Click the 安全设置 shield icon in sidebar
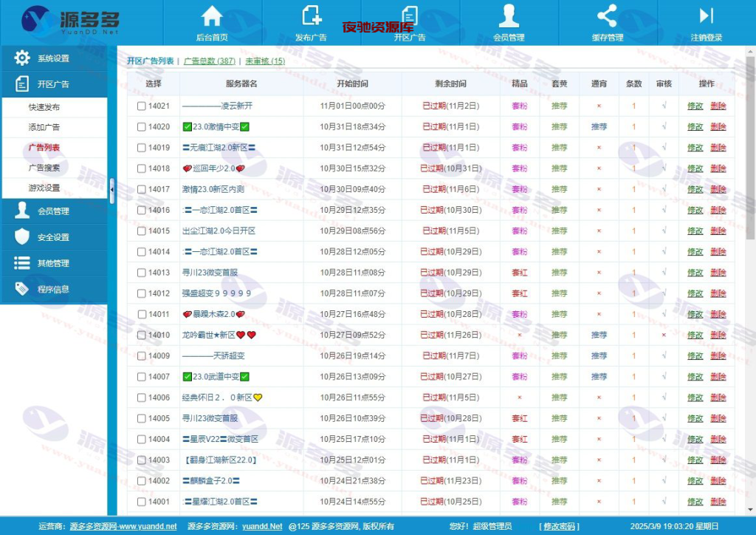The height and width of the screenshot is (535, 756). tap(22, 237)
